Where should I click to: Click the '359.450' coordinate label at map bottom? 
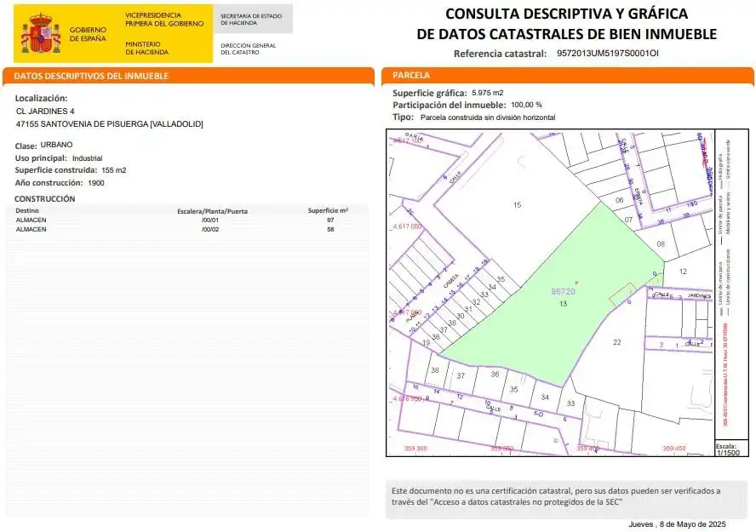click(x=674, y=449)
